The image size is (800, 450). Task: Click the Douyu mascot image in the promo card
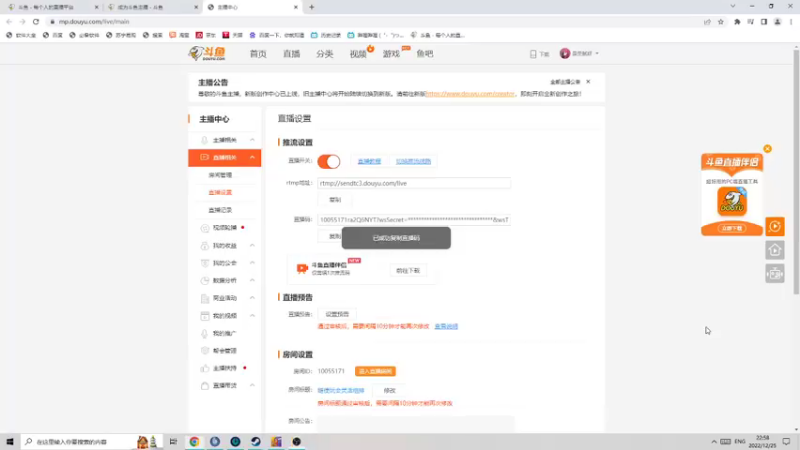pyautogui.click(x=732, y=201)
